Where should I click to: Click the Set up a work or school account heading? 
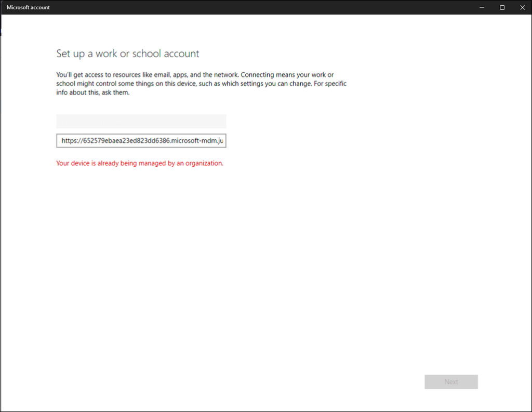[x=127, y=54]
